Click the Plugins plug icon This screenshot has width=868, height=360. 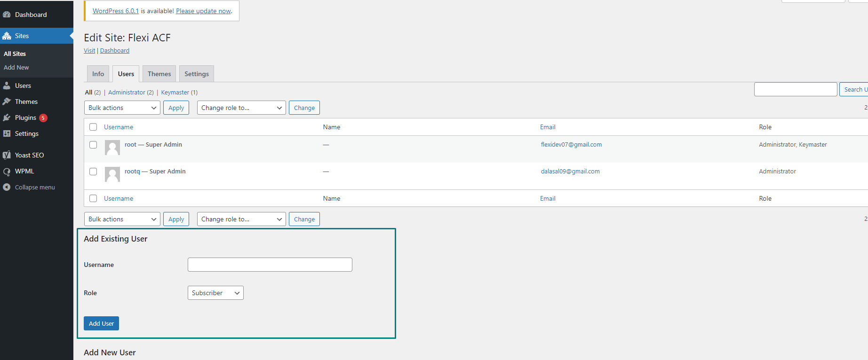coord(7,117)
